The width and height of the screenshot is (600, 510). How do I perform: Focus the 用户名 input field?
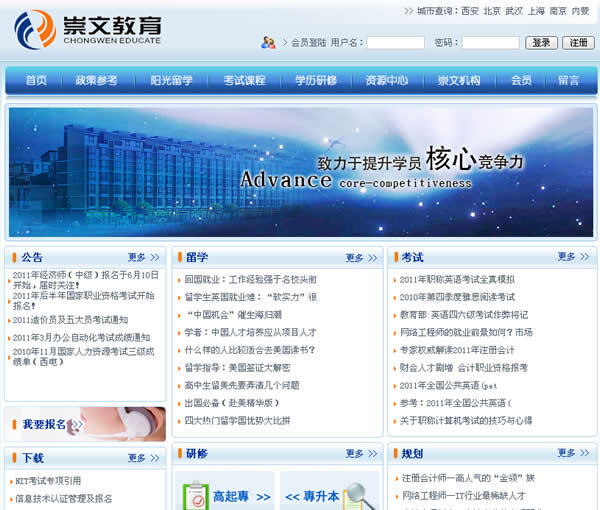point(395,43)
